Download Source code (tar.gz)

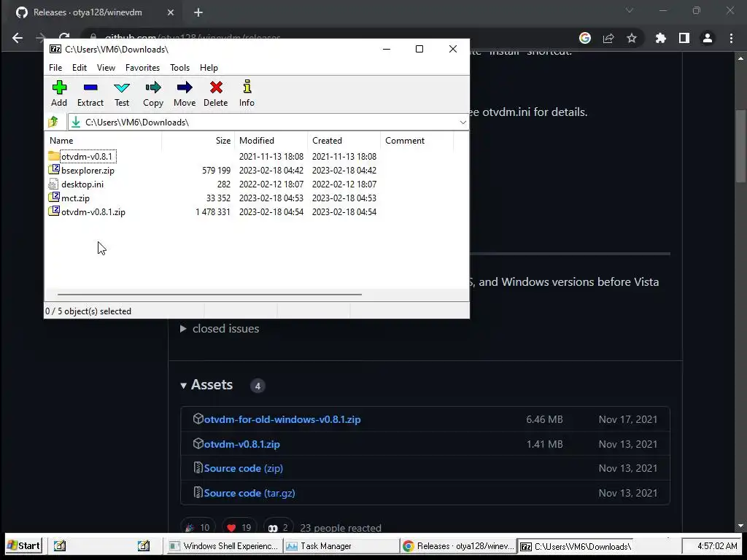coord(249,494)
